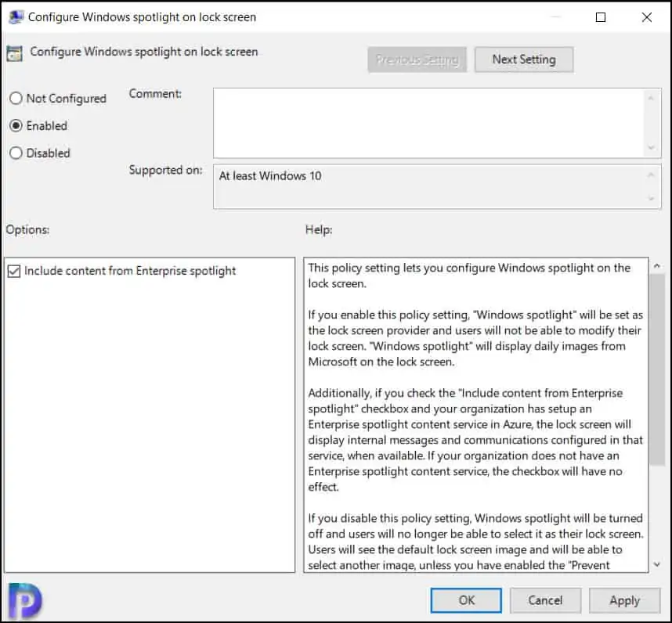This screenshot has height=623, width=672.
Task: Click Comment box scroll up arrow
Action: click(x=651, y=98)
